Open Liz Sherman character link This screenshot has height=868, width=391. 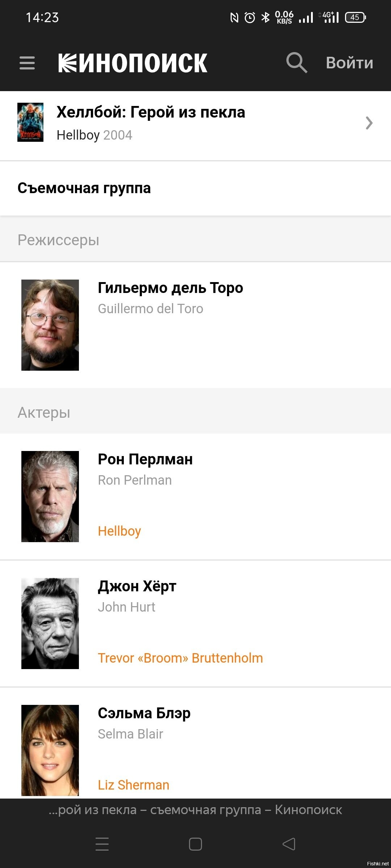click(x=134, y=785)
